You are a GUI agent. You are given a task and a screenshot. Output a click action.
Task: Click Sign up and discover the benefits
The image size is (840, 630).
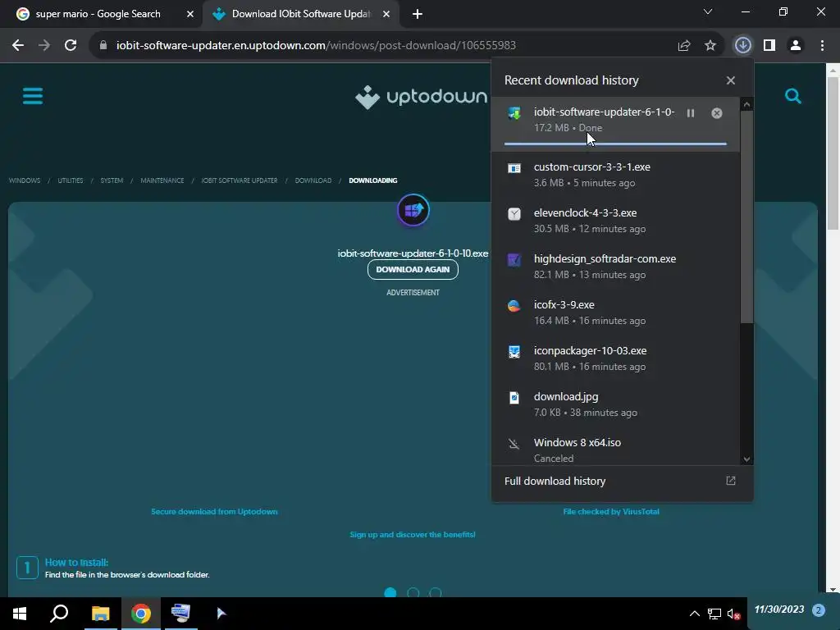pos(413,535)
